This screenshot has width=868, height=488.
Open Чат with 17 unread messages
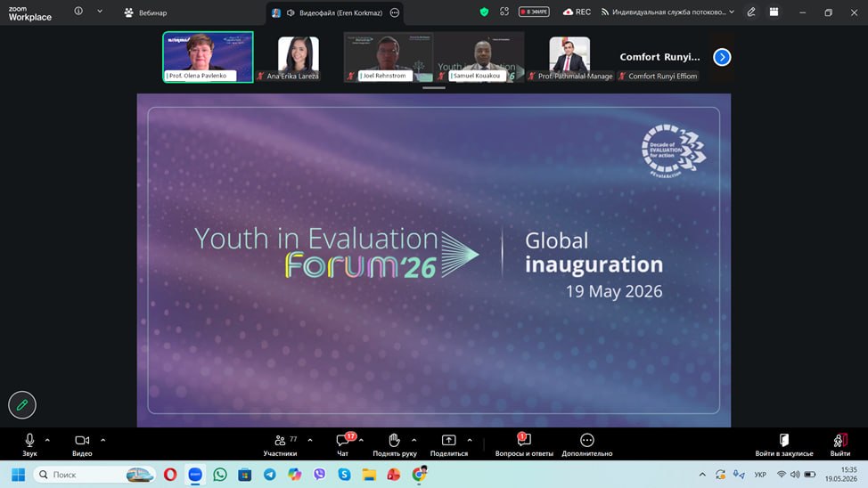(x=344, y=445)
